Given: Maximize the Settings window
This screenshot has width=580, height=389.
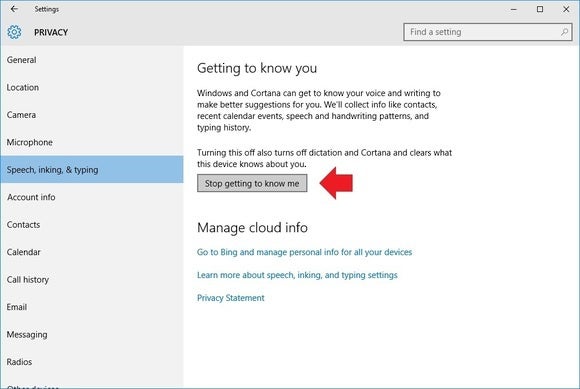Looking at the screenshot, I should 540,9.
